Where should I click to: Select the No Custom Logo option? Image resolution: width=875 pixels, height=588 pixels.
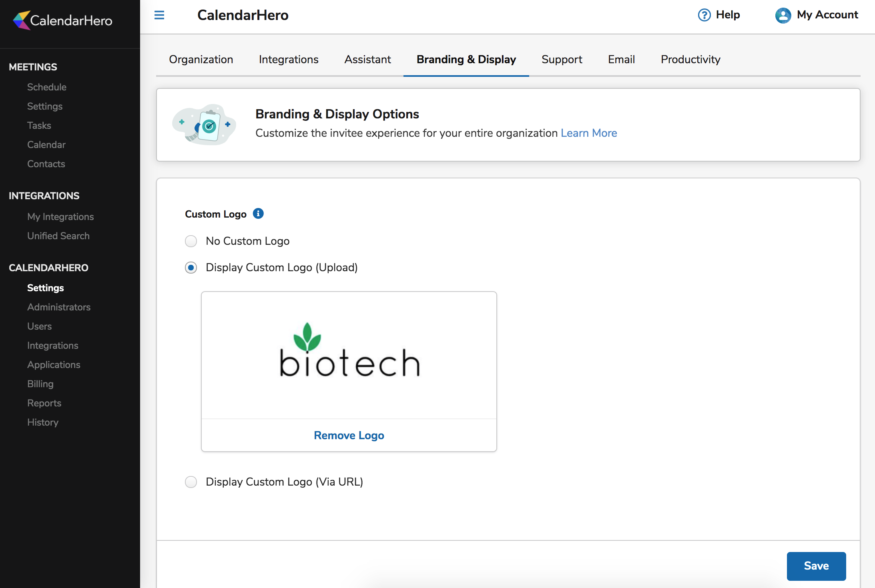click(191, 241)
